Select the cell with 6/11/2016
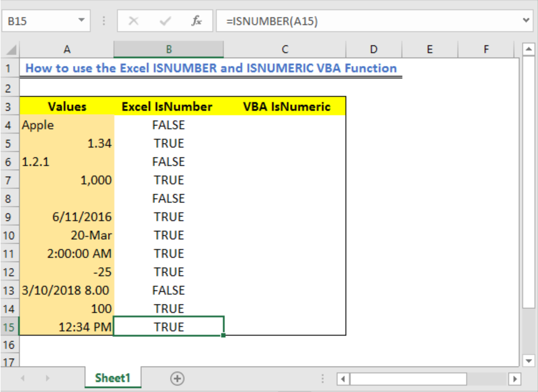Viewport: 538px width, 392px height. tap(67, 217)
